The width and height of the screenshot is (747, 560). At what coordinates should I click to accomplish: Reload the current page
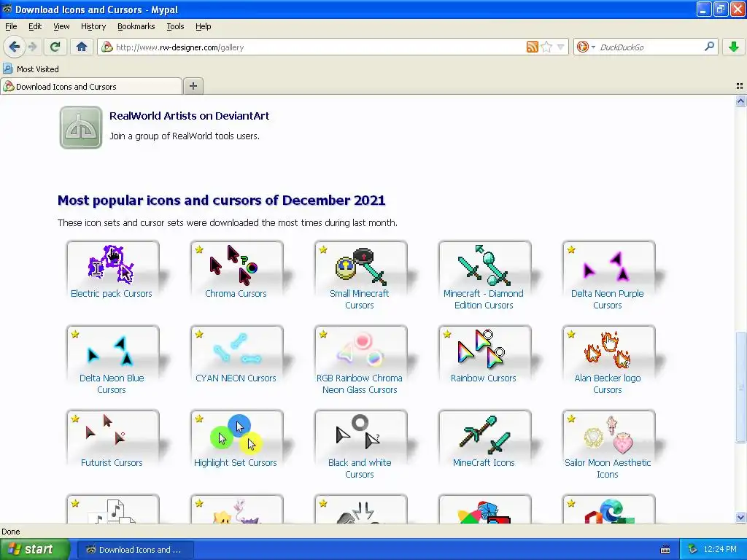tap(55, 47)
